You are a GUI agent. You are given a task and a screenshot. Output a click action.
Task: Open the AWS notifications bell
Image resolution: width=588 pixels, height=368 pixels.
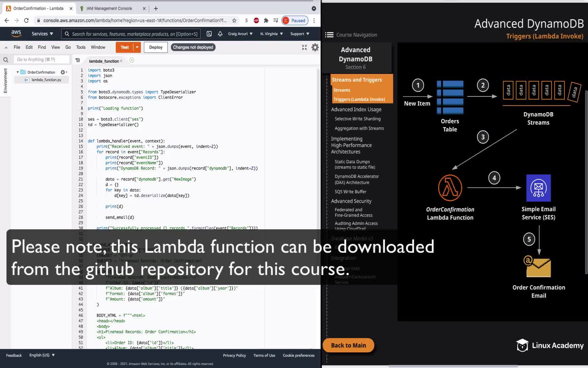[220, 34]
